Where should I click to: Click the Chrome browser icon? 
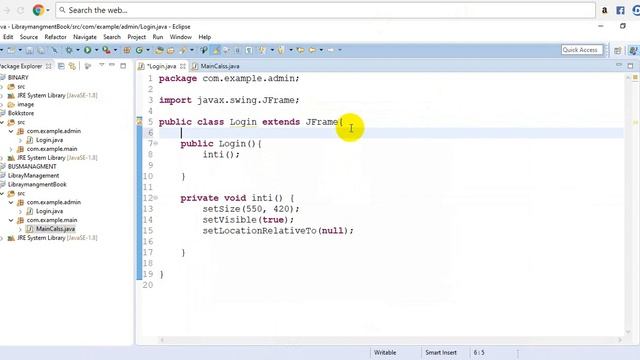[x=38, y=10]
